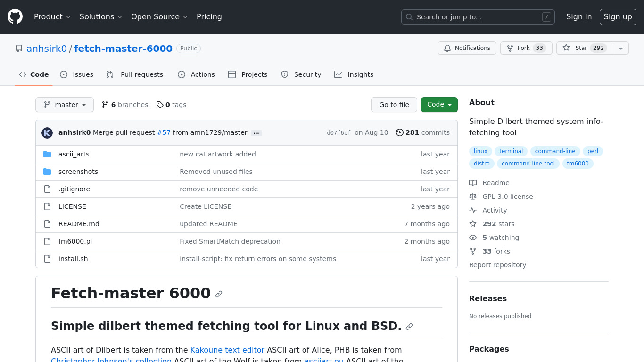Image resolution: width=644 pixels, height=362 pixels.
Task: Open the Star lists dropdown arrow
Action: 621,48
